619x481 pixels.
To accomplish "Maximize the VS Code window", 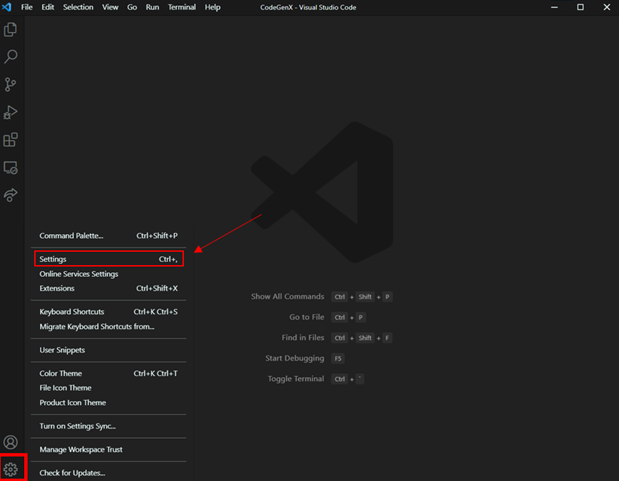I will click(580, 7).
